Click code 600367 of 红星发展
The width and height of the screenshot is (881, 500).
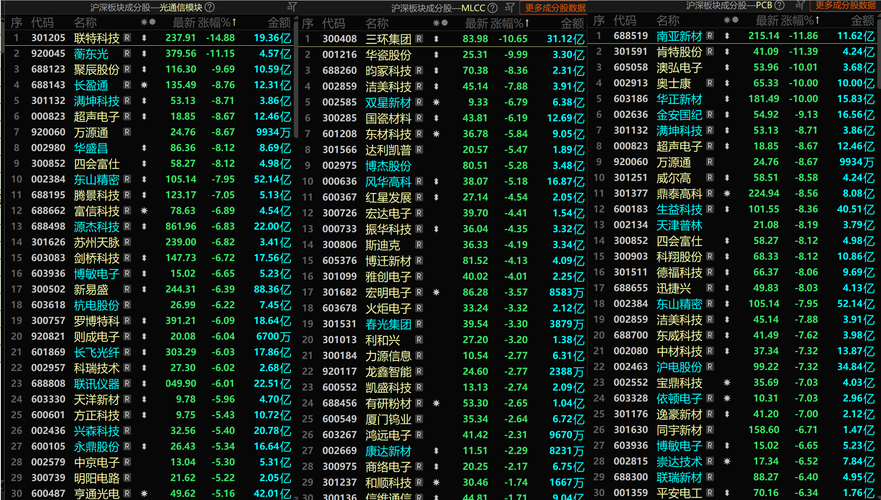(339, 197)
